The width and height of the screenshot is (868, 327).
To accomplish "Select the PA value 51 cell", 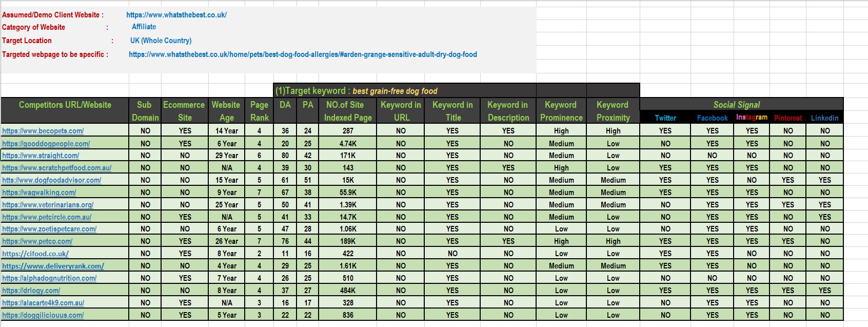I will [x=308, y=180].
